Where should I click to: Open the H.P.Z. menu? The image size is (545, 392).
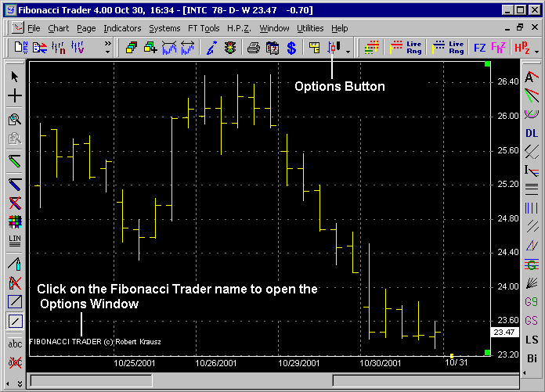239,28
